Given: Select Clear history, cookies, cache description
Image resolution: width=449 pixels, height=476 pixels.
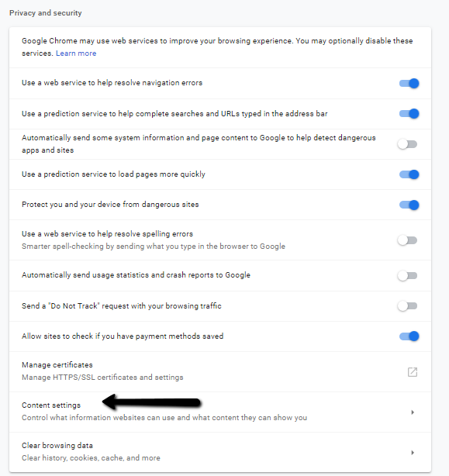Looking at the screenshot, I should pyautogui.click(x=91, y=458).
